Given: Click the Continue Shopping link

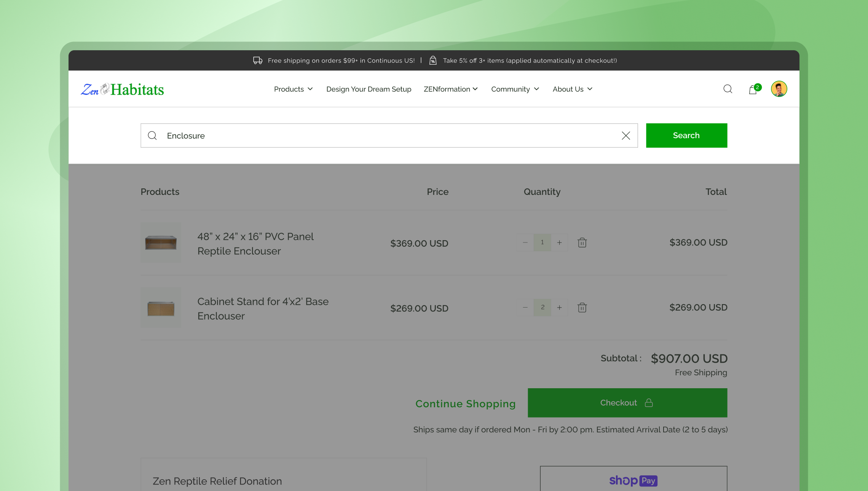Looking at the screenshot, I should [465, 403].
